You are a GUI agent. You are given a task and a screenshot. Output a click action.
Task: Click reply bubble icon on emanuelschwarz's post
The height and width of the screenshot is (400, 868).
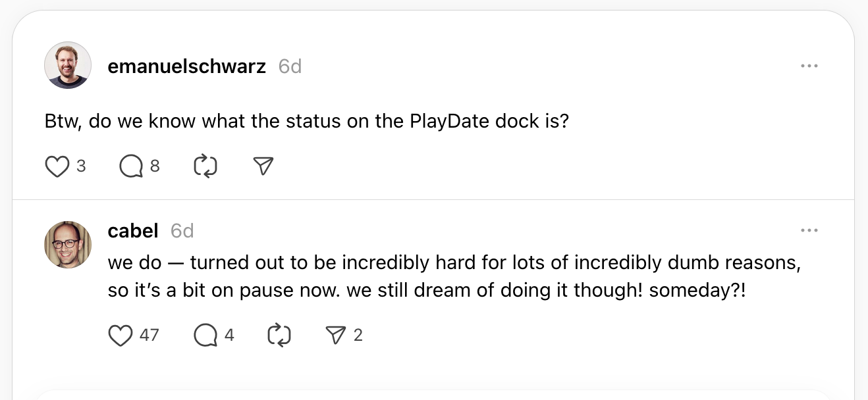[131, 166]
